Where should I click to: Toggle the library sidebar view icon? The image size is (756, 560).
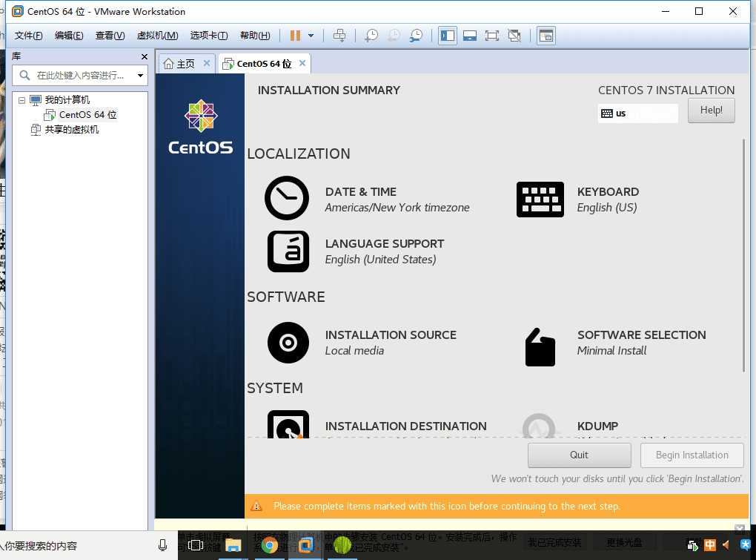coord(447,36)
